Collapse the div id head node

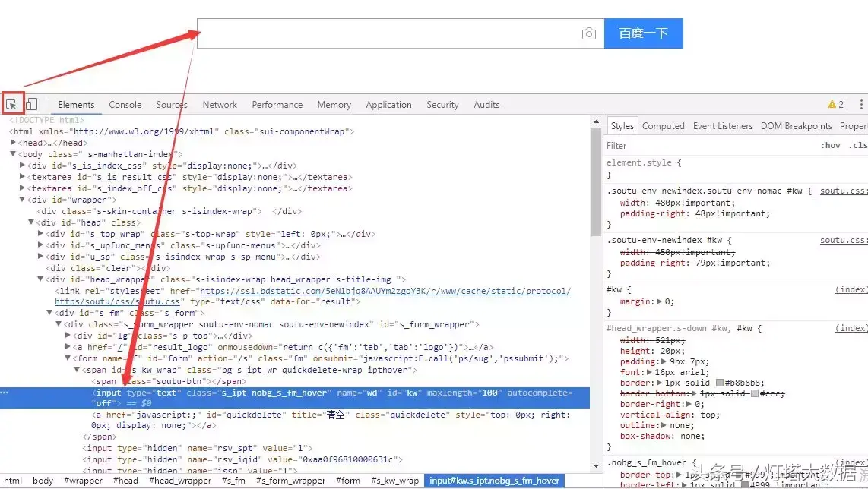click(32, 222)
